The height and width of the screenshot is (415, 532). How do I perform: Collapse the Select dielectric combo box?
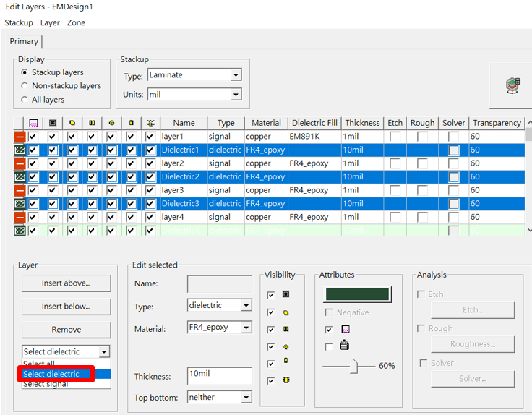point(104,352)
